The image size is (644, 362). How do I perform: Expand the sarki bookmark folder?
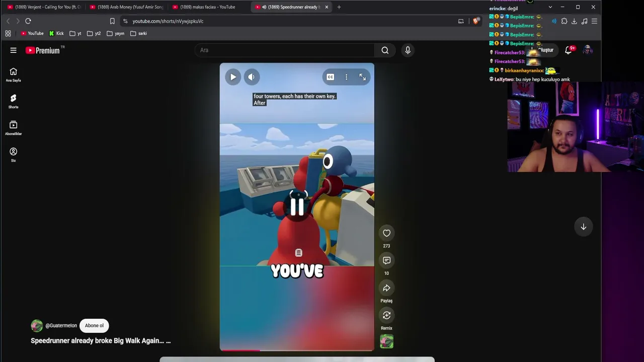coord(138,34)
